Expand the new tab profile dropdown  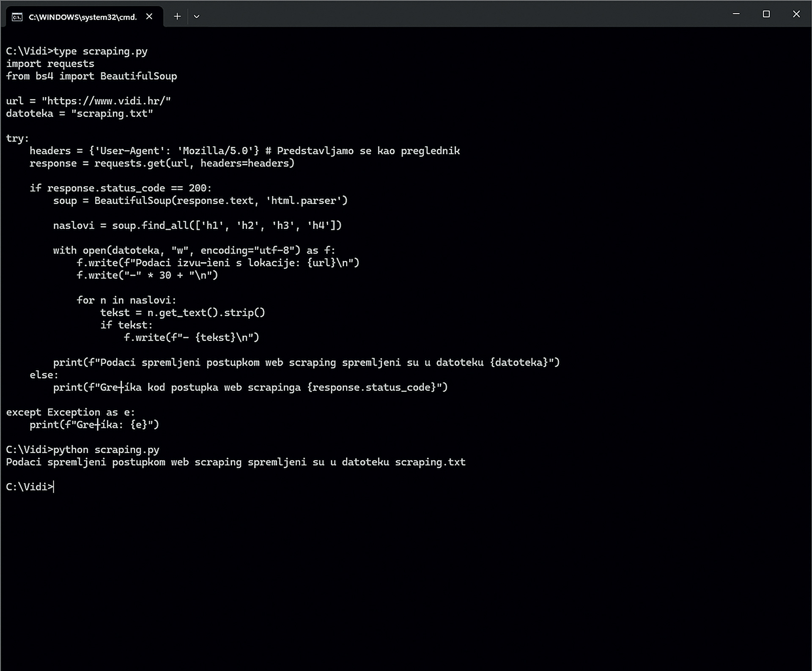coord(196,17)
